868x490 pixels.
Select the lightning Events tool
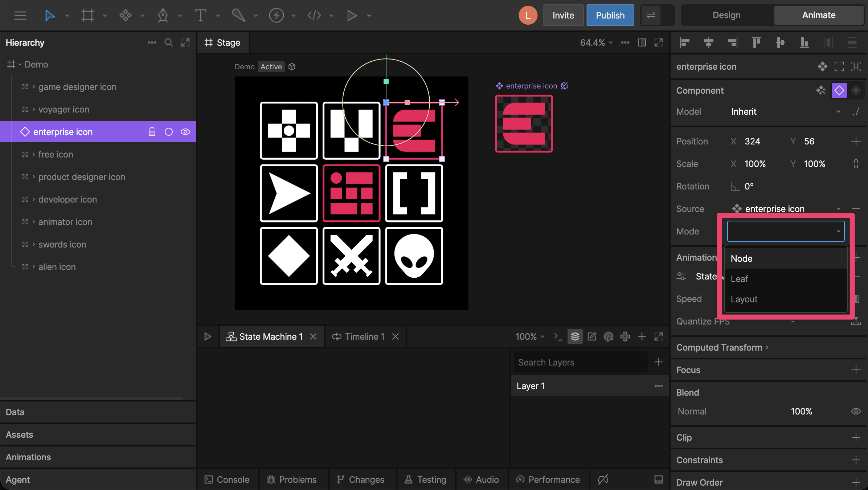pos(276,16)
